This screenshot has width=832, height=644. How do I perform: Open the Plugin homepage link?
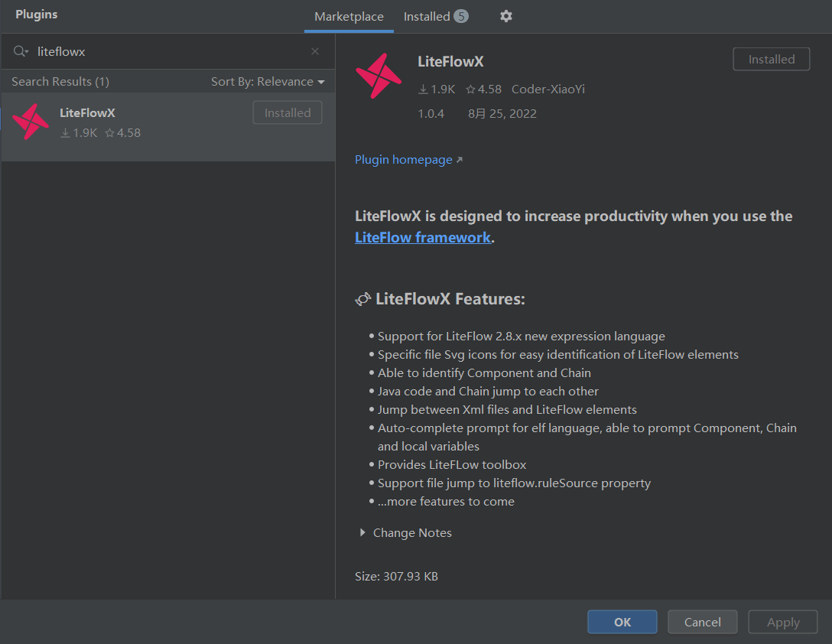tap(403, 160)
